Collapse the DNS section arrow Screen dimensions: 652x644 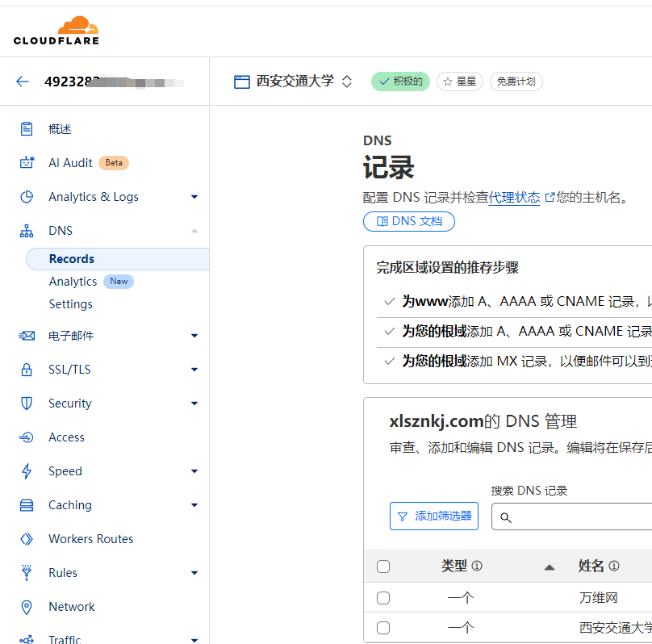point(194,231)
